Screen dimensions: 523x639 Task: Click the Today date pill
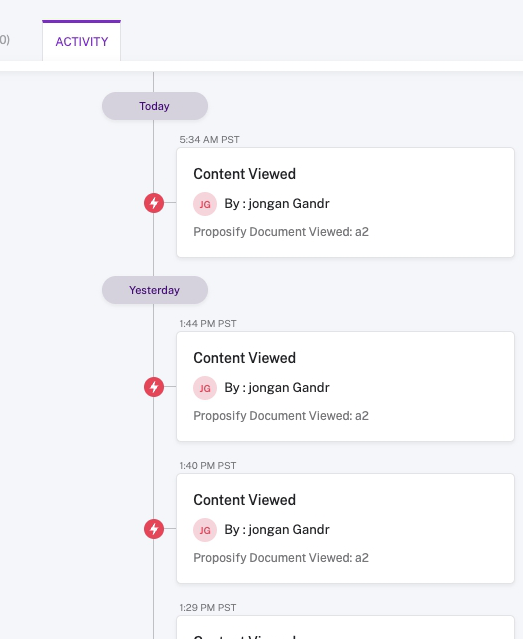pyautogui.click(x=155, y=106)
